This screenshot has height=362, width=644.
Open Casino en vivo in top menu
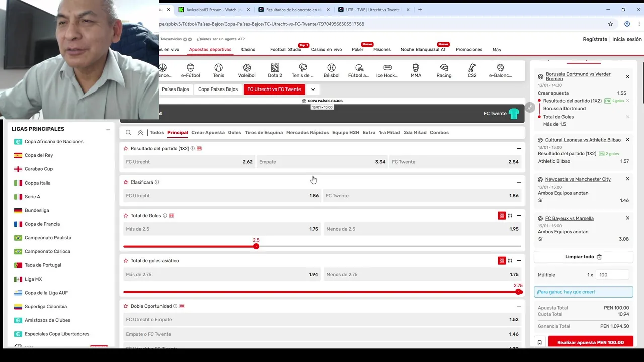click(x=327, y=50)
